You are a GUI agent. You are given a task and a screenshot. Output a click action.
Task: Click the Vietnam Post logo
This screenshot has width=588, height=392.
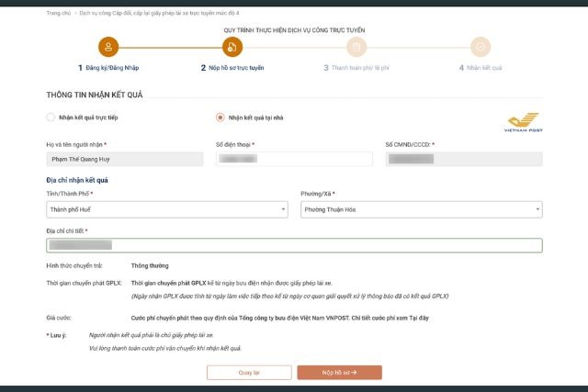[x=523, y=122]
